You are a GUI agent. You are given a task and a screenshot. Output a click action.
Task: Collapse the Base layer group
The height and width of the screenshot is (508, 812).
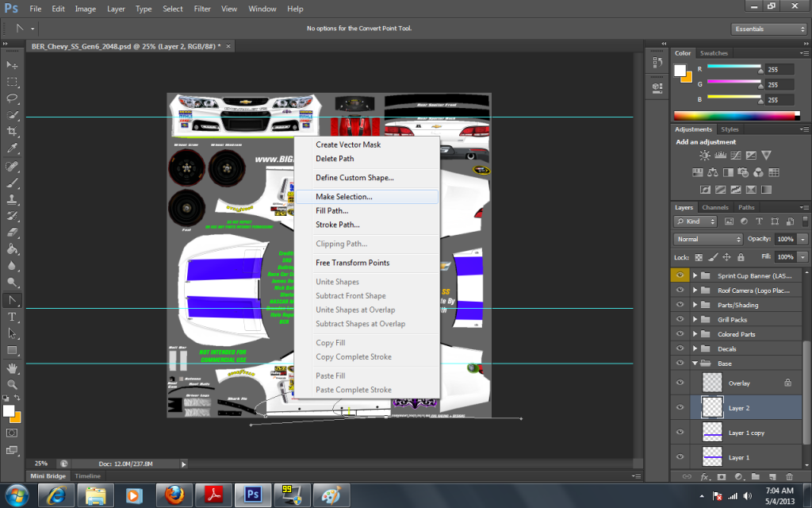tap(695, 364)
